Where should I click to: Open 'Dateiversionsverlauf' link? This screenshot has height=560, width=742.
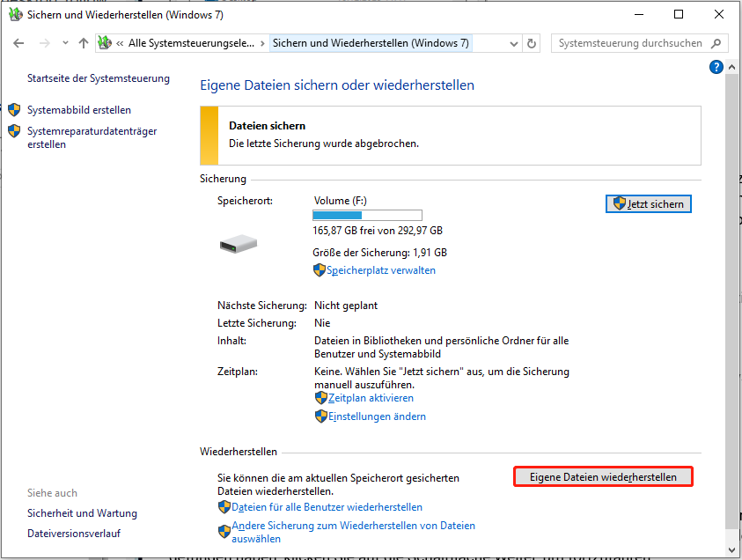pyautogui.click(x=74, y=534)
